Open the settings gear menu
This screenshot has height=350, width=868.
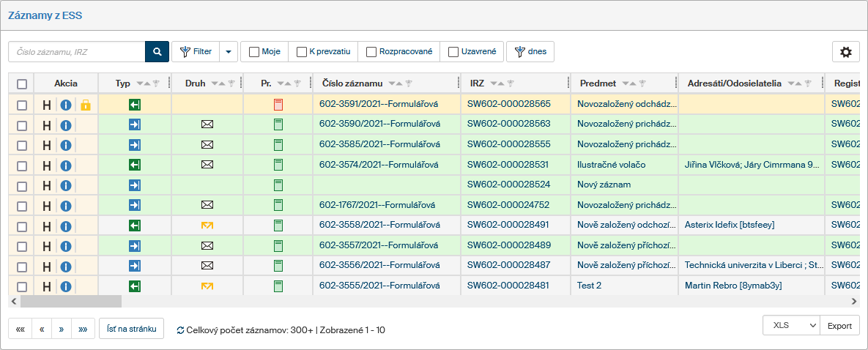845,52
